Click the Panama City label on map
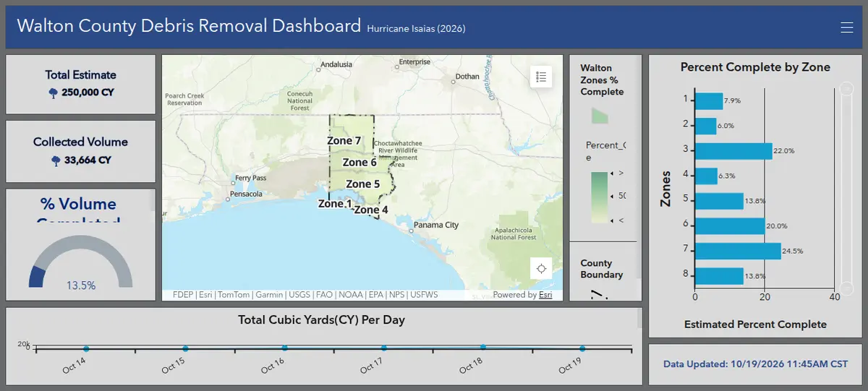Image resolution: width=868 pixels, height=391 pixels. (437, 225)
